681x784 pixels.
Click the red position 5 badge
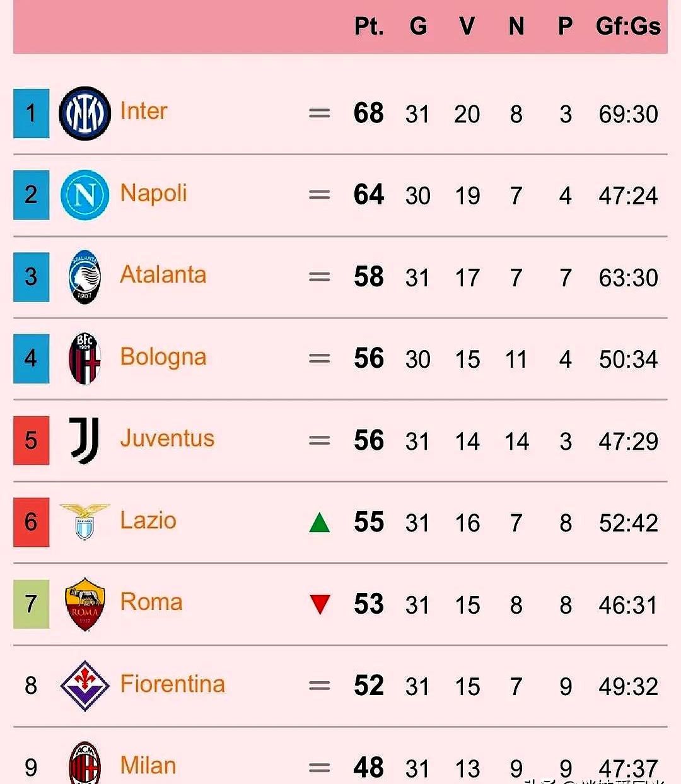tap(31, 440)
